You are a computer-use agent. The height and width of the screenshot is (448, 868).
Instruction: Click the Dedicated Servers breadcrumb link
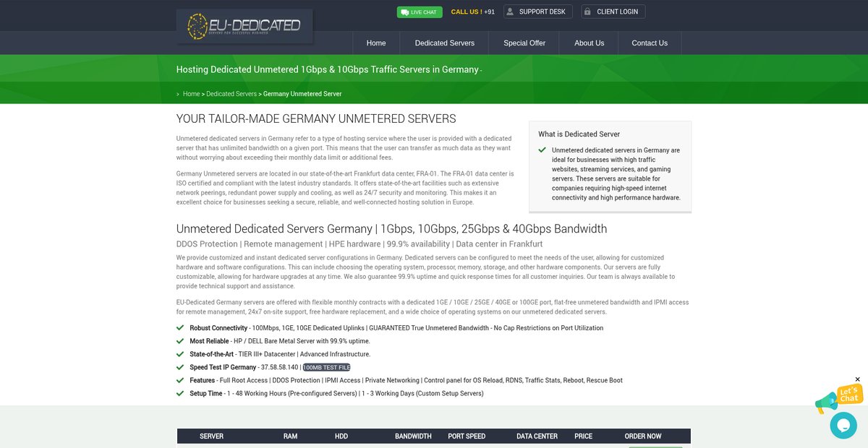[231, 94]
